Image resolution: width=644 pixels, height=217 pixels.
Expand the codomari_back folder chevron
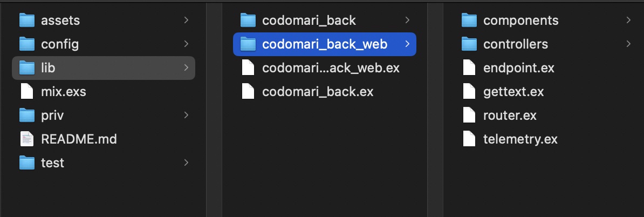[407, 20]
